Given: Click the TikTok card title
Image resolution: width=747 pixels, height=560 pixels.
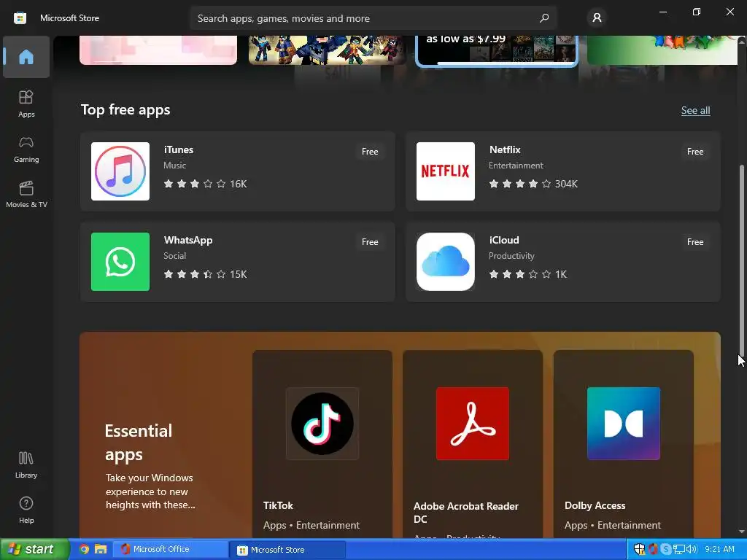Looking at the screenshot, I should 278,505.
